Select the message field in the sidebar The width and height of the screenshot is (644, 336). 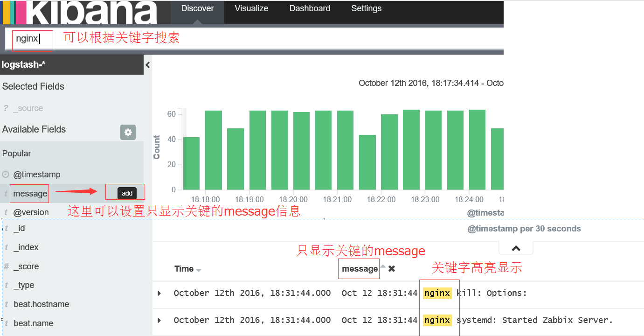[x=30, y=194]
